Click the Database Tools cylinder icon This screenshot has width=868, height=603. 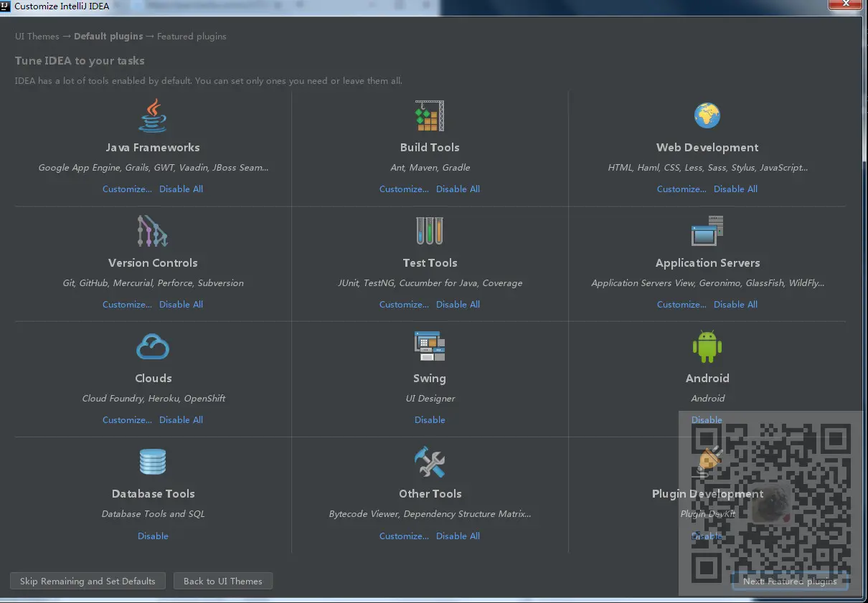tap(153, 462)
